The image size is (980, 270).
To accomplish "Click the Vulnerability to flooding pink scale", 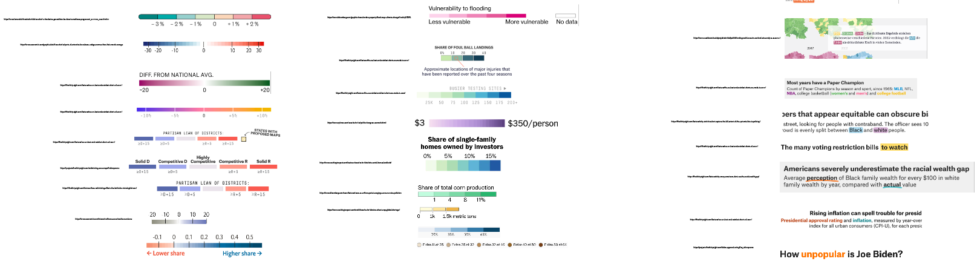I will coord(477,16).
